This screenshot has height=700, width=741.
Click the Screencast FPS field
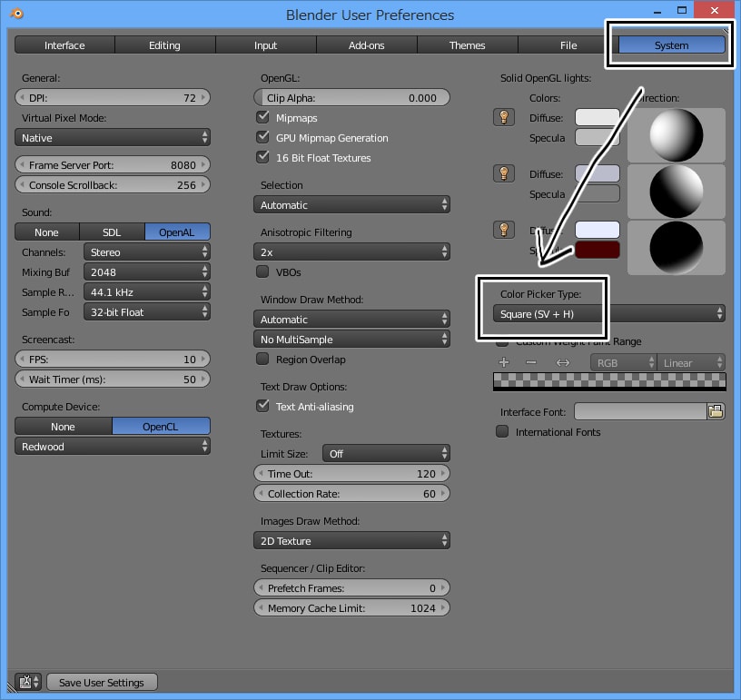pos(113,359)
